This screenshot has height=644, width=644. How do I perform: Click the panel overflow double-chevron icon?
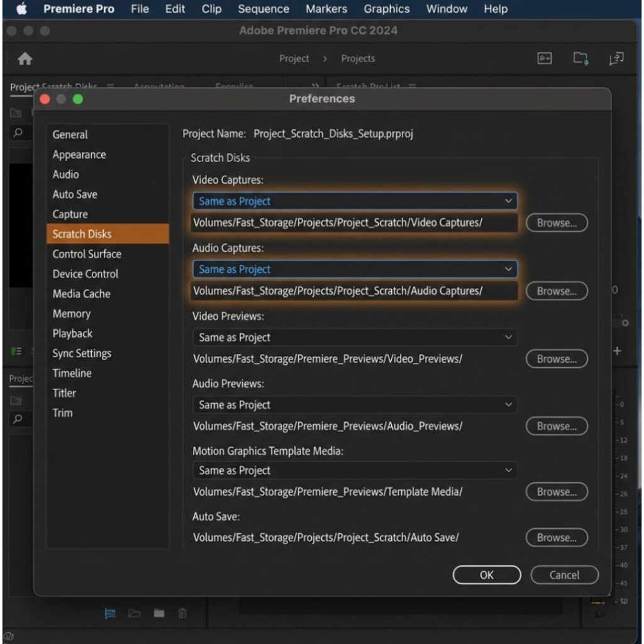tap(315, 86)
